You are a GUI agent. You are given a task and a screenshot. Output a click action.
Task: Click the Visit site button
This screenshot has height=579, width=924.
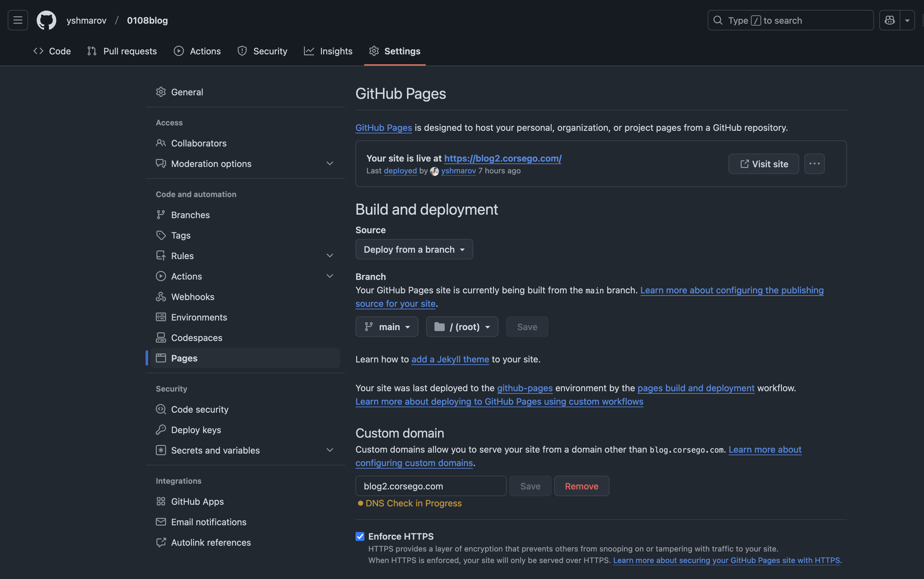pyautogui.click(x=764, y=164)
